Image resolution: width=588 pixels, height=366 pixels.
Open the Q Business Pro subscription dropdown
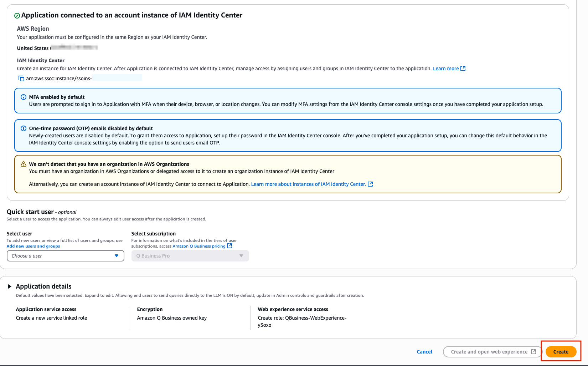click(190, 256)
